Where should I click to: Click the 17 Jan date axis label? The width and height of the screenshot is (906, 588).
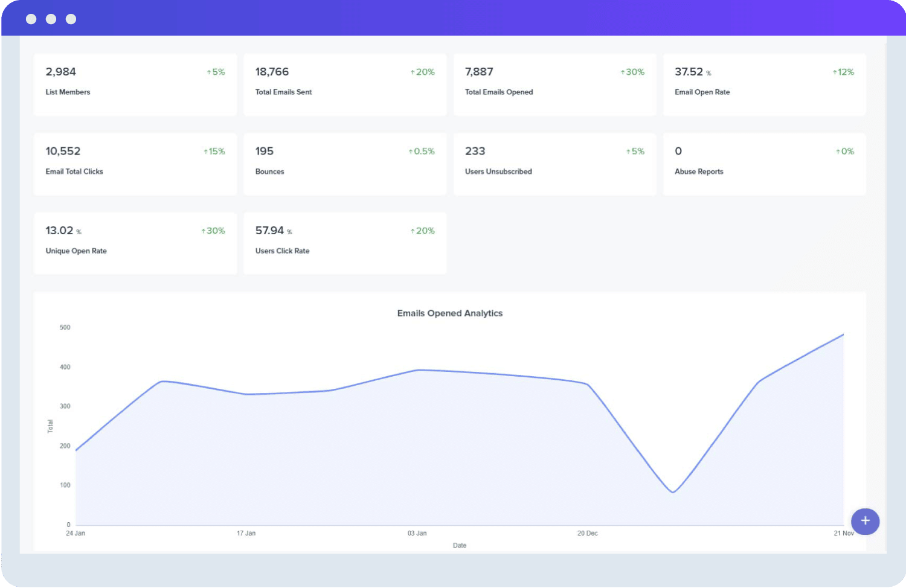tap(246, 533)
